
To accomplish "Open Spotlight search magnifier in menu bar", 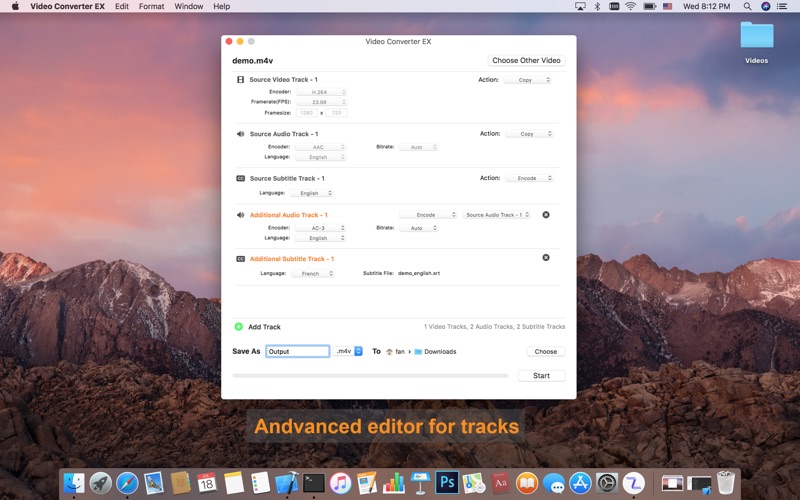I will pyautogui.click(x=747, y=6).
